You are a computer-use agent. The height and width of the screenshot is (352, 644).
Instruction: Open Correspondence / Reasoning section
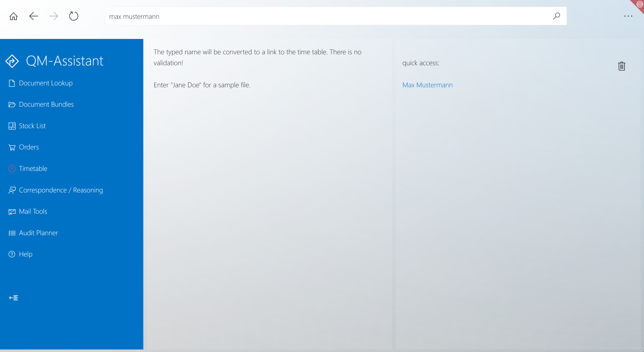[x=61, y=190]
